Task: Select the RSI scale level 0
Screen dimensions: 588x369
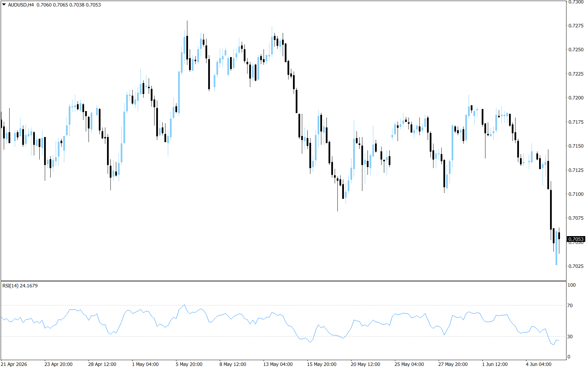Action: pos(569,357)
